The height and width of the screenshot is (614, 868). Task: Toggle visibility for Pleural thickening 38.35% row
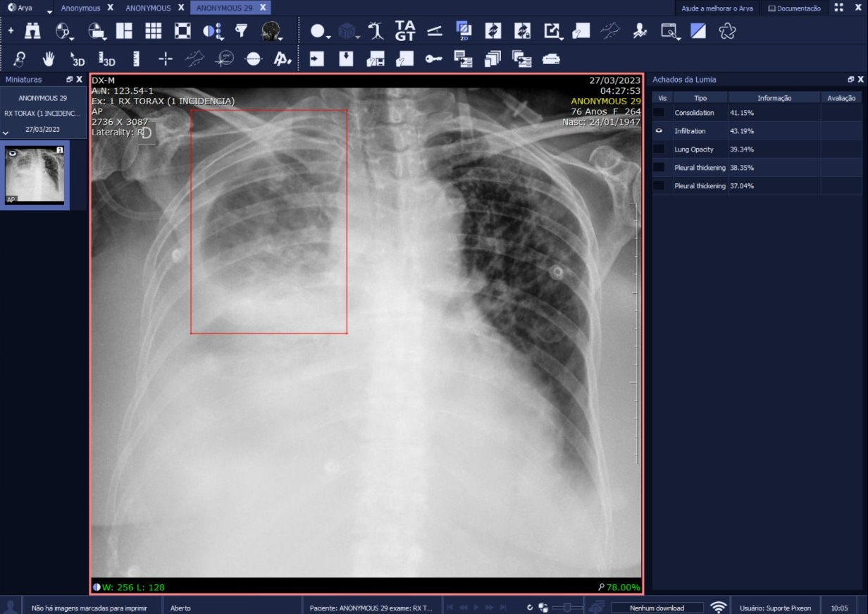point(659,167)
